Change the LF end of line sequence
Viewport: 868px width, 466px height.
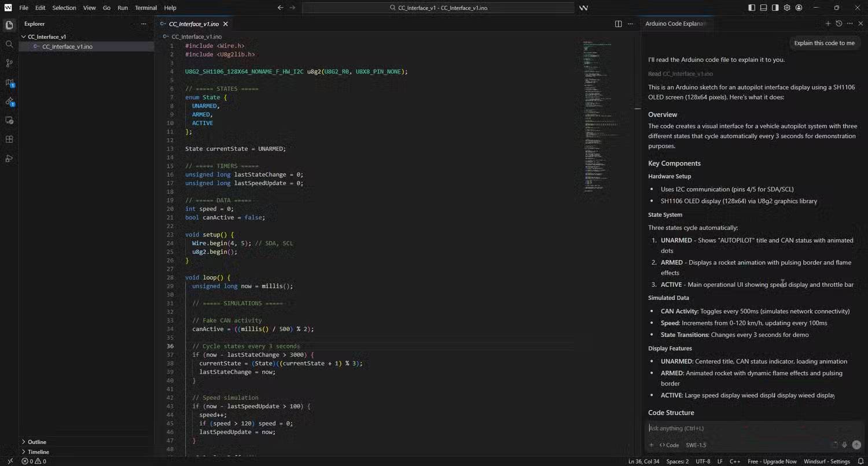(x=720, y=461)
